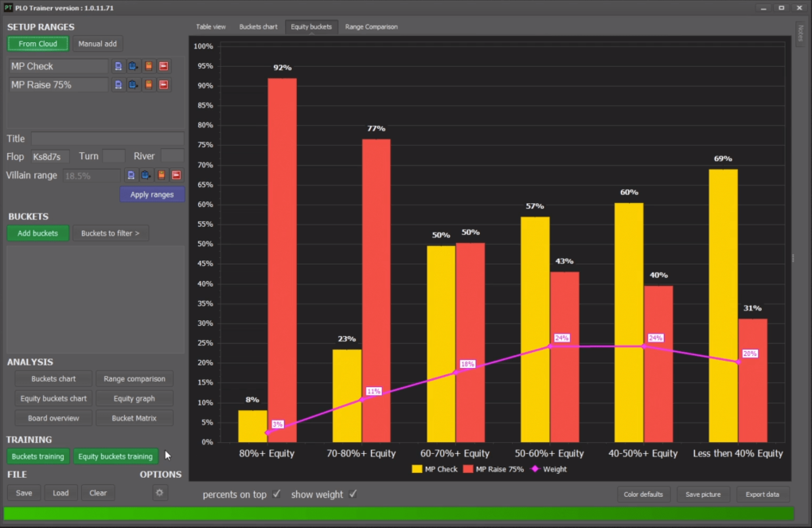The height and width of the screenshot is (528, 812).
Task: Click the River card input field
Action: pos(172,156)
